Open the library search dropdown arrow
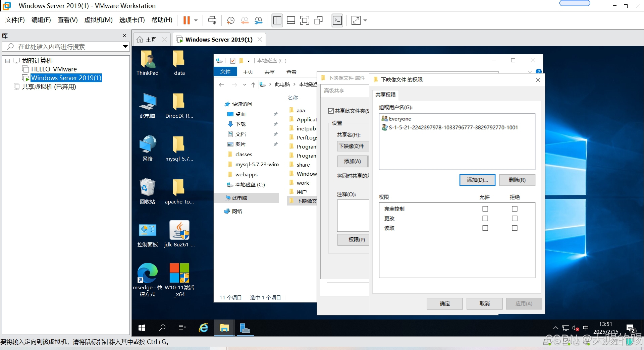This screenshot has height=350, width=644. coord(125,47)
